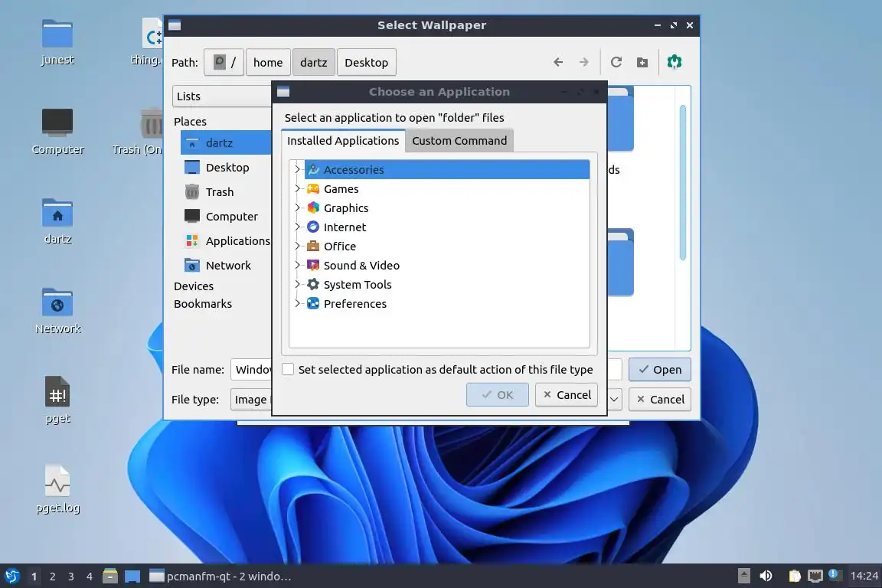This screenshot has width=882, height=588.
Task: Open the LXQt start menu
Action: (x=11, y=577)
